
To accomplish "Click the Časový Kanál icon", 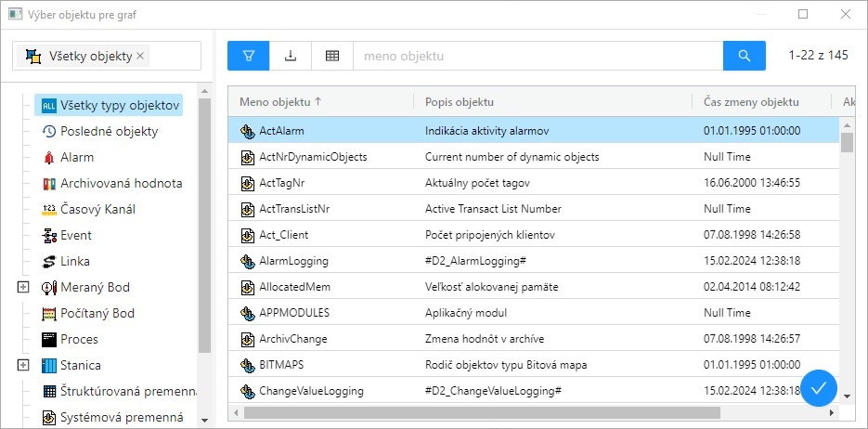I will pos(49,210).
